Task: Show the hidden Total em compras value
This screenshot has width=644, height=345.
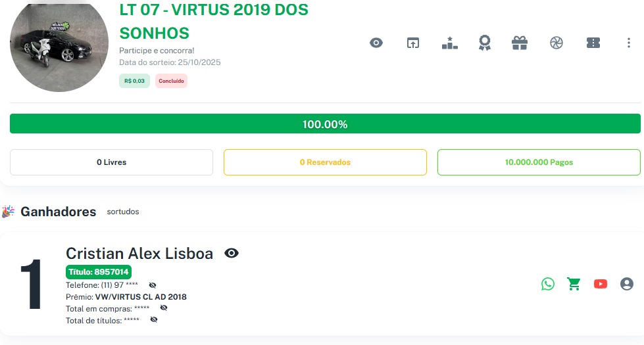Action: pos(164,308)
